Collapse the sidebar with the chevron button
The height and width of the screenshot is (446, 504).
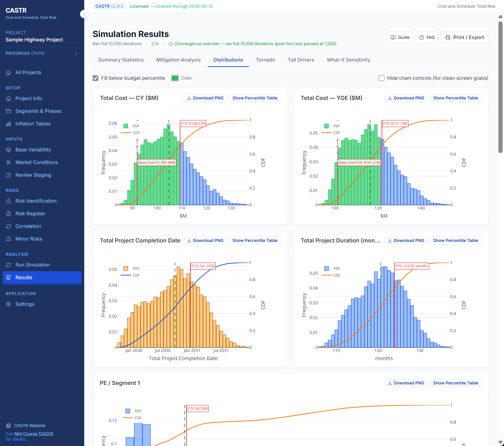[84, 14]
